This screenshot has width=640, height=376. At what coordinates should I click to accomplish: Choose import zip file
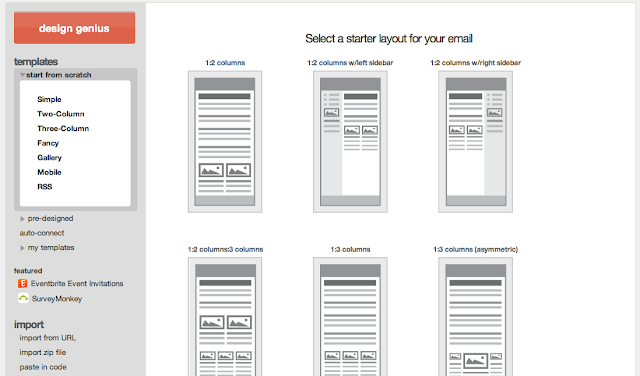[43, 352]
